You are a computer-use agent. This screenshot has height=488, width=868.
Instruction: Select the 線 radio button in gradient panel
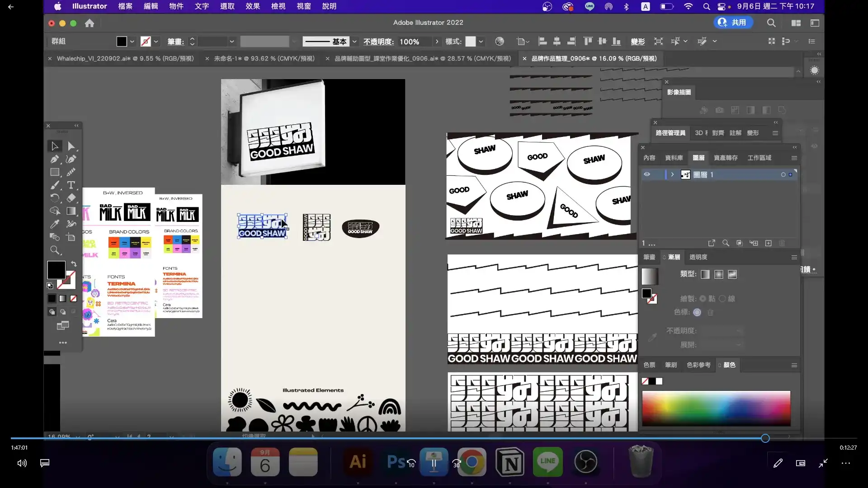722,299
